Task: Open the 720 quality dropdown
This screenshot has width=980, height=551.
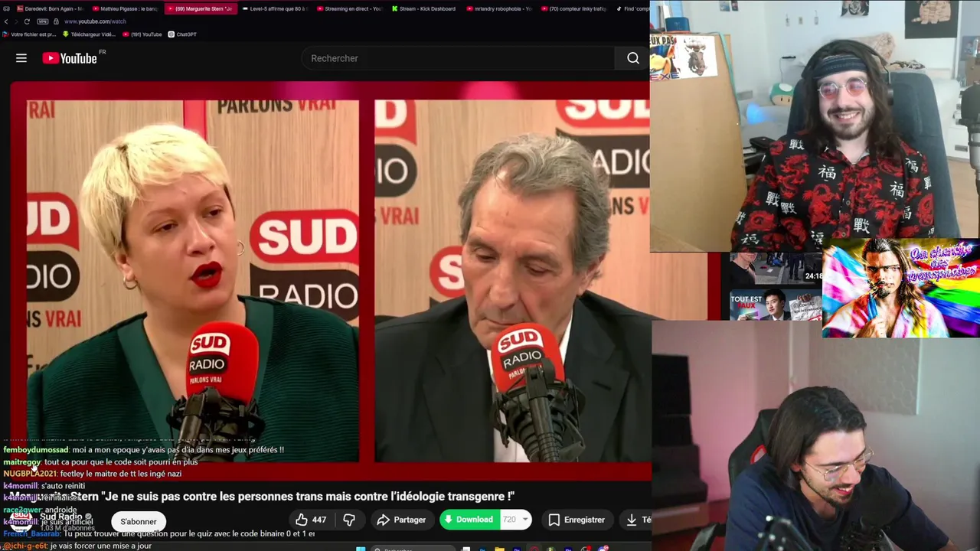Action: (515, 520)
